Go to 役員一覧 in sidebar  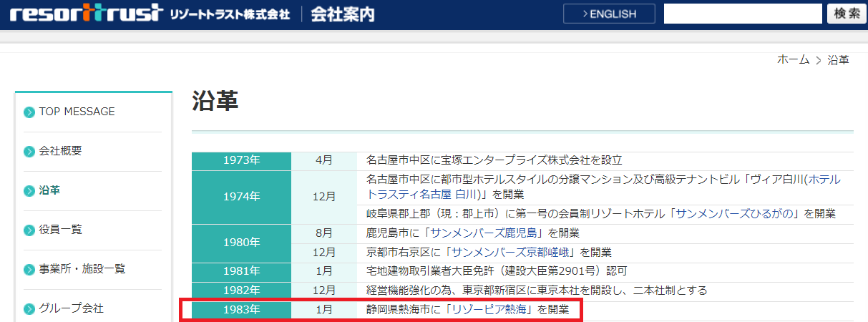(x=61, y=230)
